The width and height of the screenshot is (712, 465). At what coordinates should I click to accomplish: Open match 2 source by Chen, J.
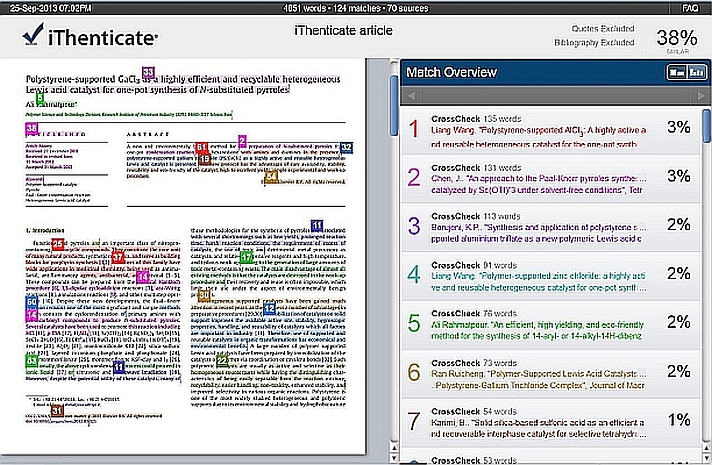click(x=550, y=179)
